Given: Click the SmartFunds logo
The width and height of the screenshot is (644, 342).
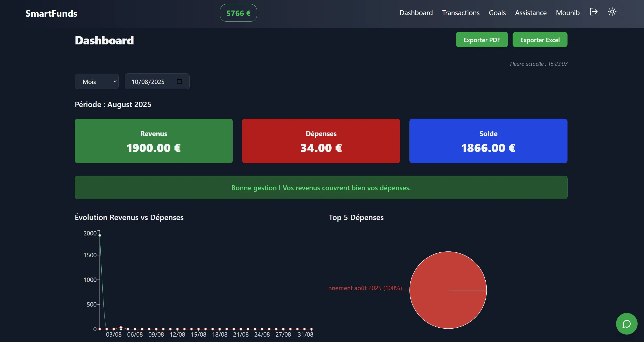Looking at the screenshot, I should 51,13.
